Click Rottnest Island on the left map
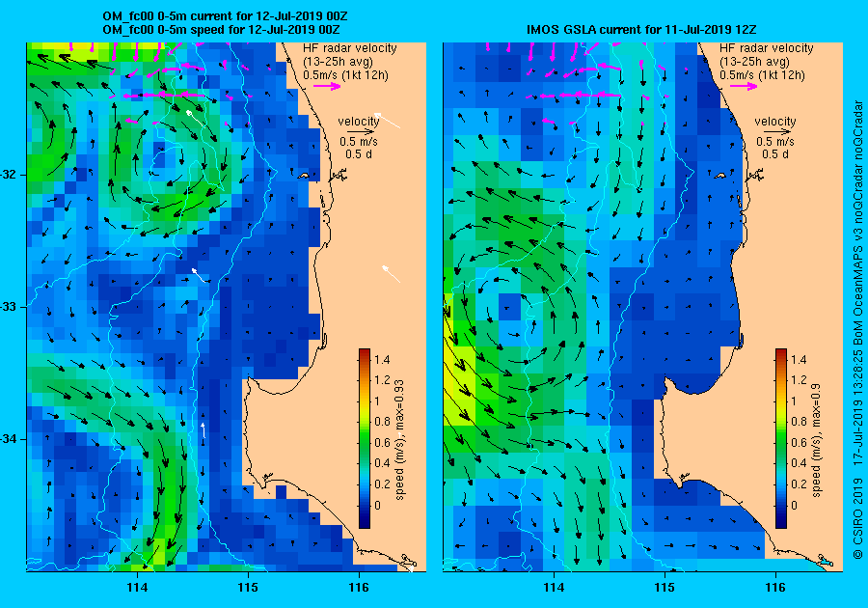Image resolution: width=868 pixels, height=608 pixels. pyautogui.click(x=303, y=176)
